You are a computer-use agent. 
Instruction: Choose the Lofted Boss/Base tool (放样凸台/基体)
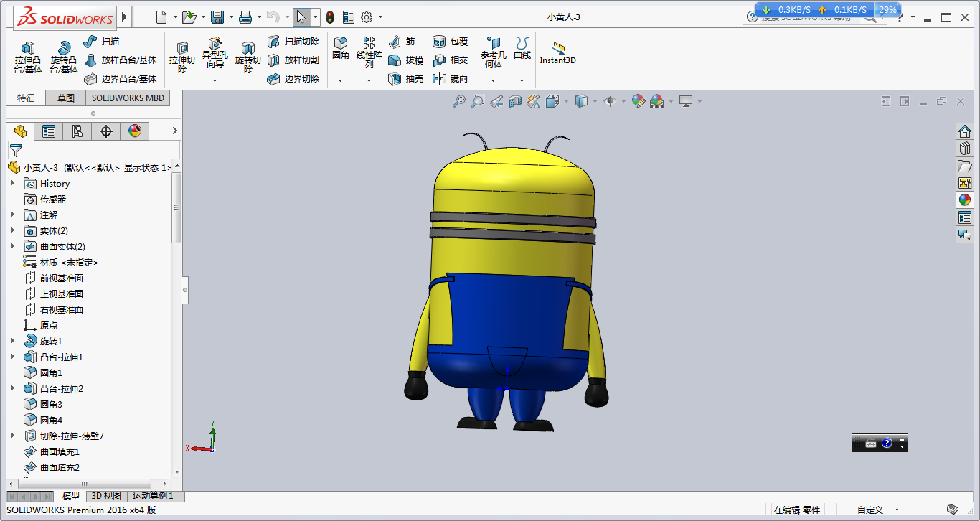point(120,60)
